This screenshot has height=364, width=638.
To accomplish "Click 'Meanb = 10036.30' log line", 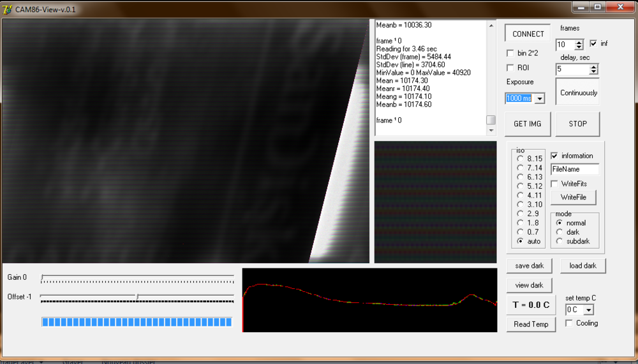I will tap(404, 25).
